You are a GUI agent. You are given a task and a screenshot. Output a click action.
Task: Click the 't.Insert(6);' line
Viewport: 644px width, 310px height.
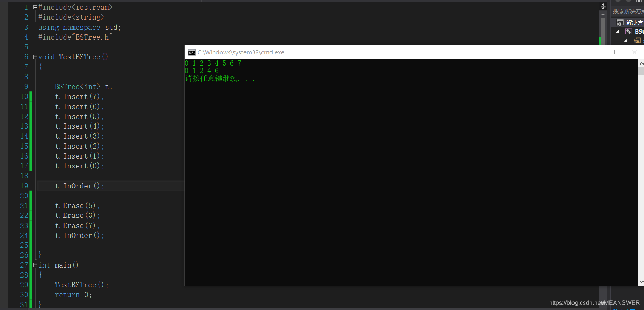point(79,107)
